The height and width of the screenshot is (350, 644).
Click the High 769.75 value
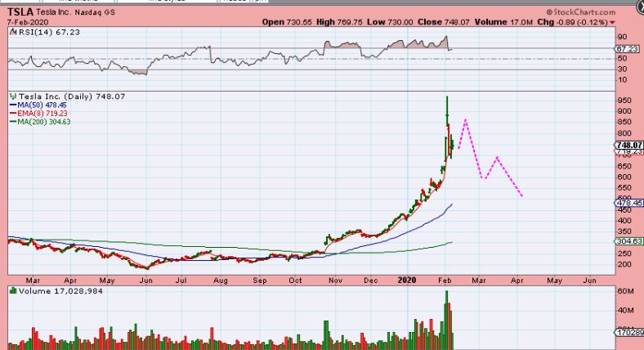click(339, 22)
